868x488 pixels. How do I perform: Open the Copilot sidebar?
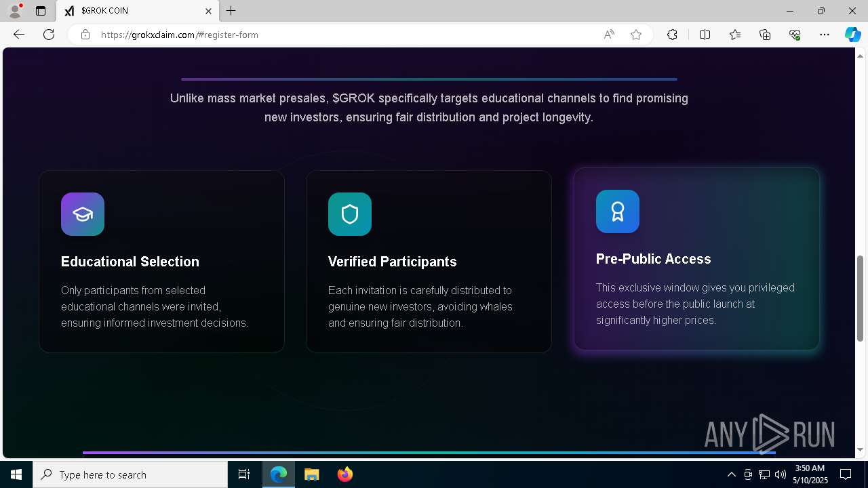point(852,35)
